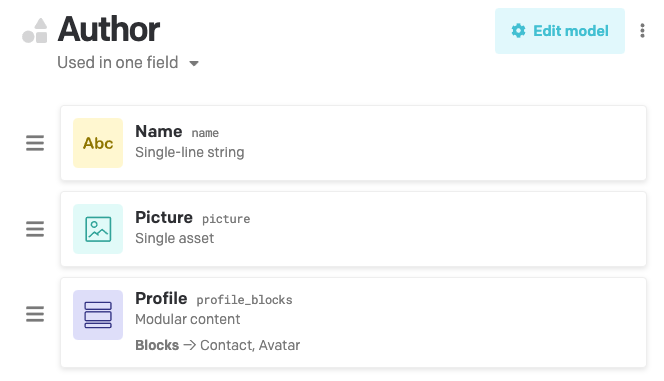
Task: Click the Contact, Avatar blocks link
Action: point(250,345)
